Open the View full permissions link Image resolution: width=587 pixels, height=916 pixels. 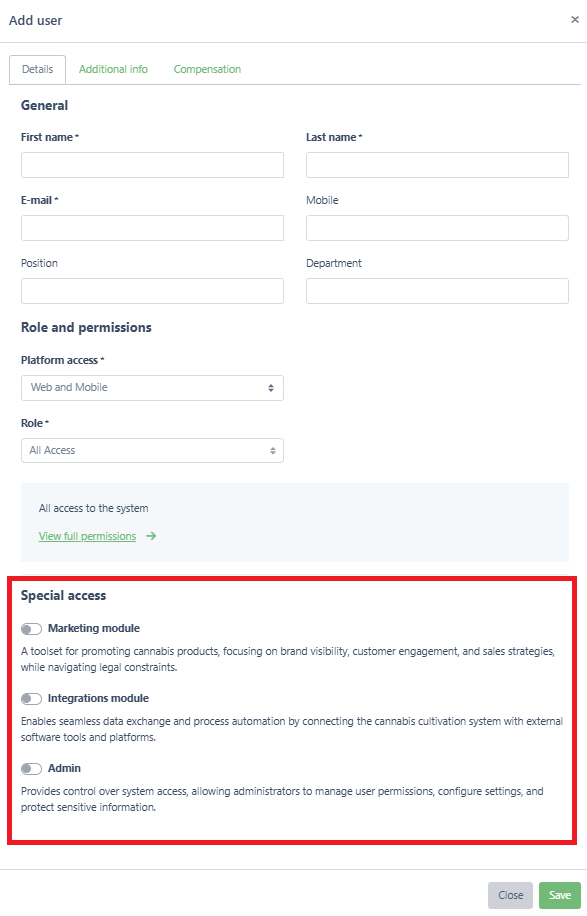88,536
